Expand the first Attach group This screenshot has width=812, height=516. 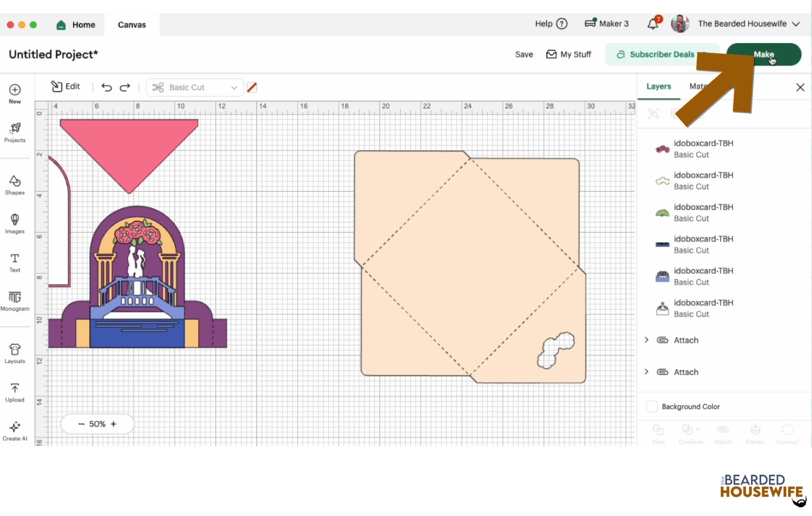point(647,340)
